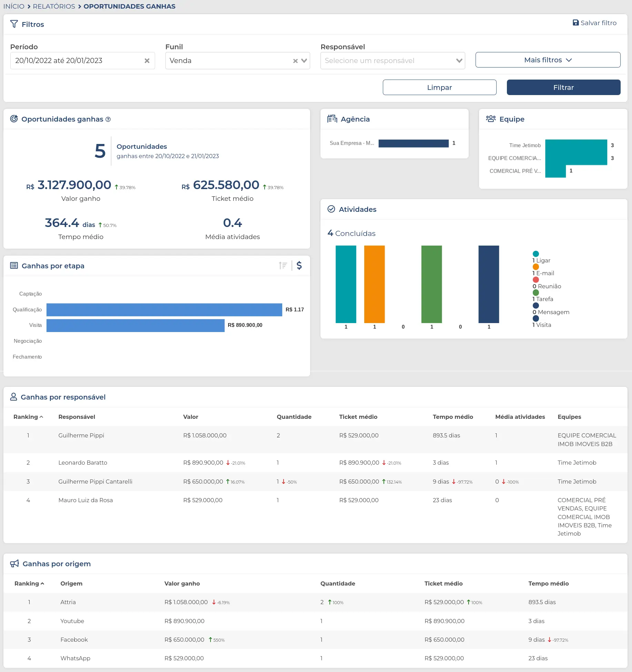Click the E-mail orange legend dot

pyautogui.click(x=536, y=267)
